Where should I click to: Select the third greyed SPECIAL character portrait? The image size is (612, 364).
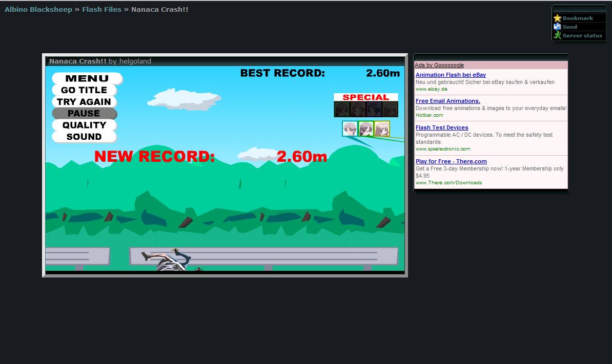pos(374,109)
